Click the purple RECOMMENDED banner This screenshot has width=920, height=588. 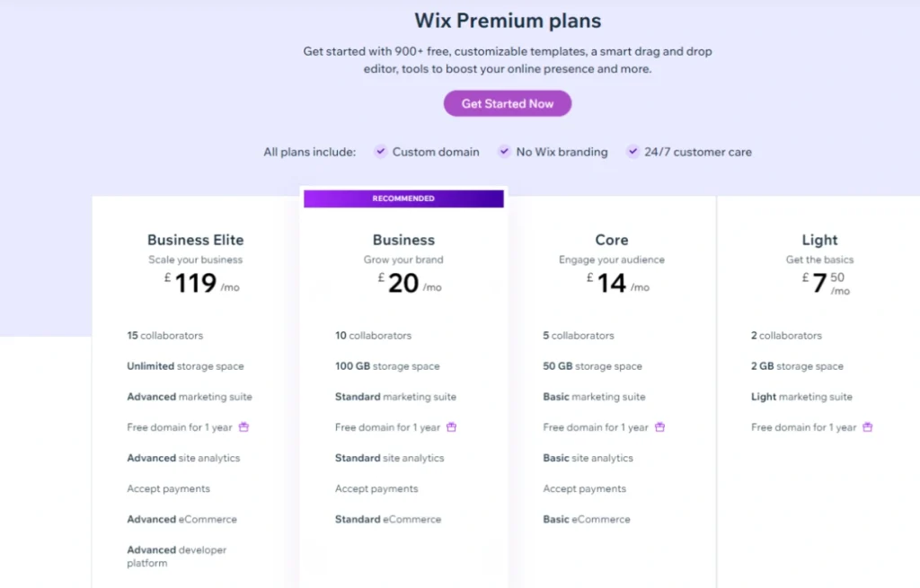pyautogui.click(x=403, y=197)
